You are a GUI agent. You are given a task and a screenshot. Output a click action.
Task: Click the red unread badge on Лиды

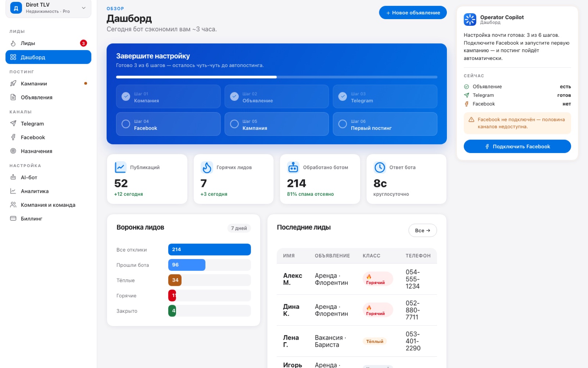(x=83, y=43)
